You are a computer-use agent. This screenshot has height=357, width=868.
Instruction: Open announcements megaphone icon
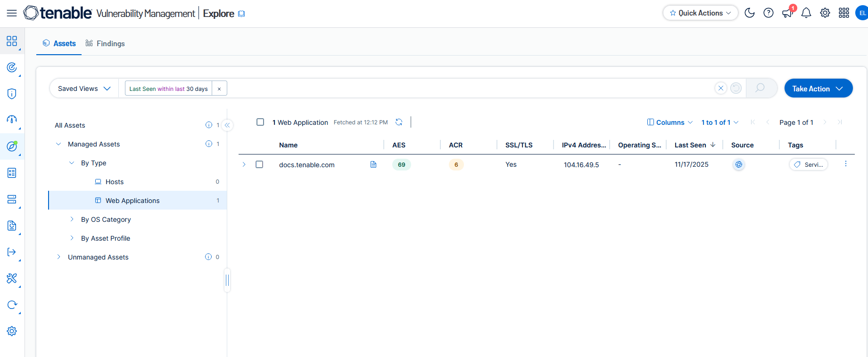[x=787, y=13]
